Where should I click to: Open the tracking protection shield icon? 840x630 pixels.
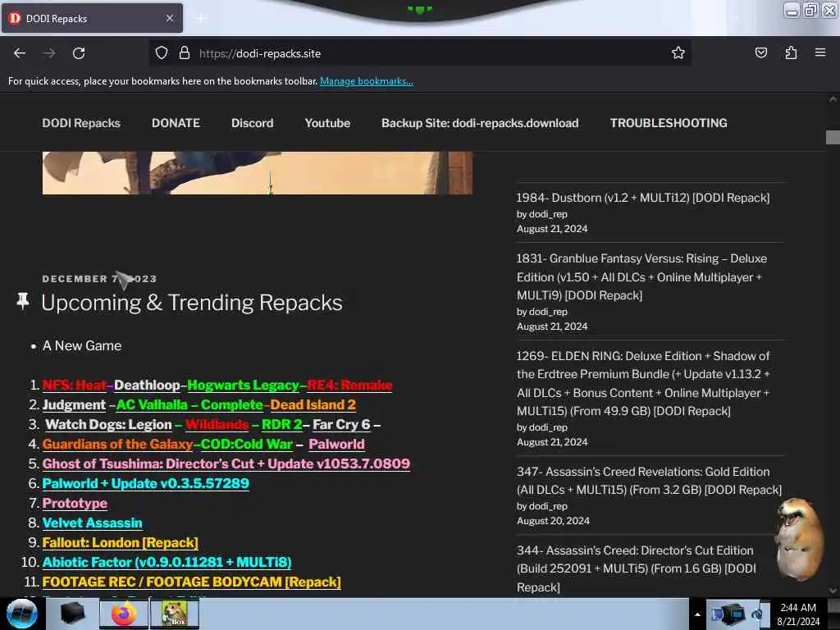pos(162,53)
